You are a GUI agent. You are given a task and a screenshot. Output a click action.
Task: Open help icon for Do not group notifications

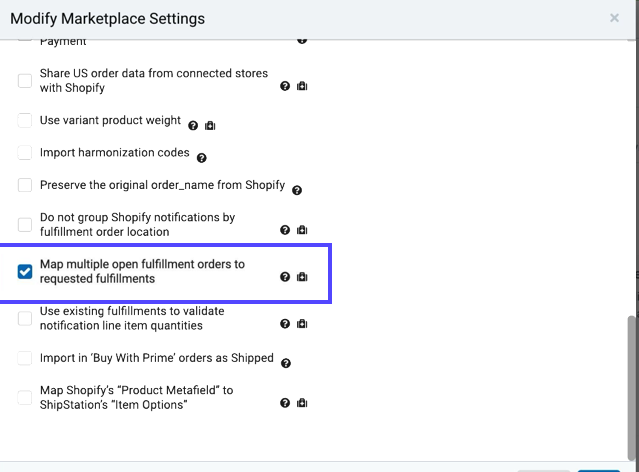[285, 230]
